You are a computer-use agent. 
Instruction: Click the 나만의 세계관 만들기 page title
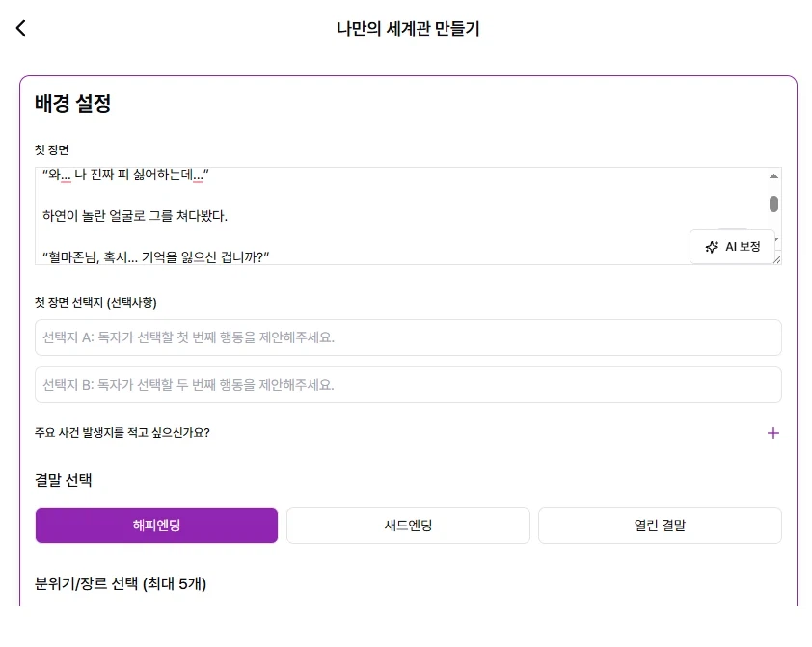(406, 29)
